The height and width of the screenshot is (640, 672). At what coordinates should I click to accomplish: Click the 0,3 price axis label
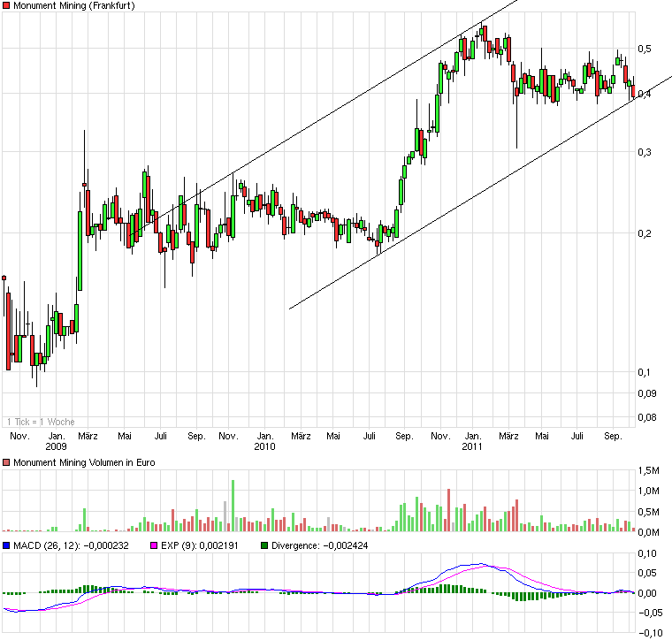(644, 152)
